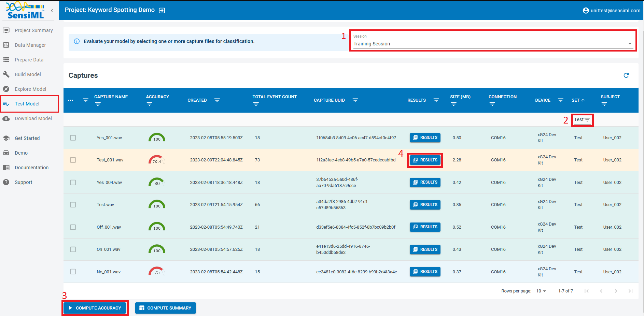The width and height of the screenshot is (644, 316).
Task: Click the Test set filter chip icon
Action: point(587,120)
